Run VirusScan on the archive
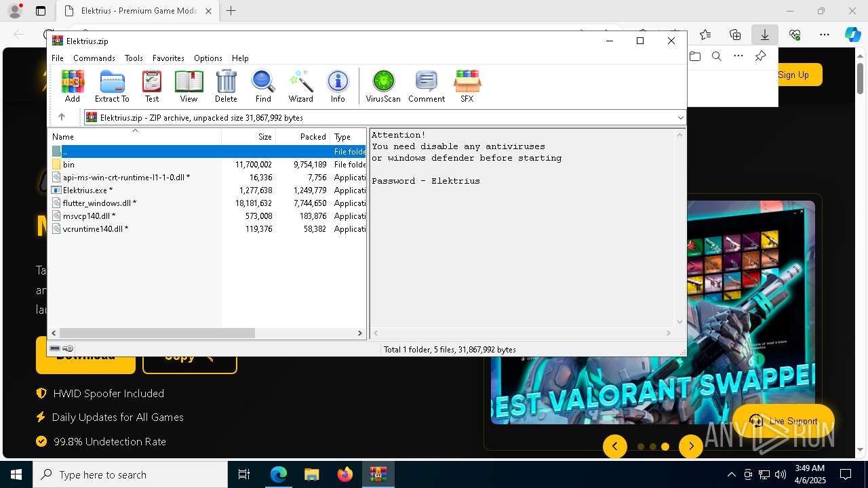 click(x=383, y=86)
